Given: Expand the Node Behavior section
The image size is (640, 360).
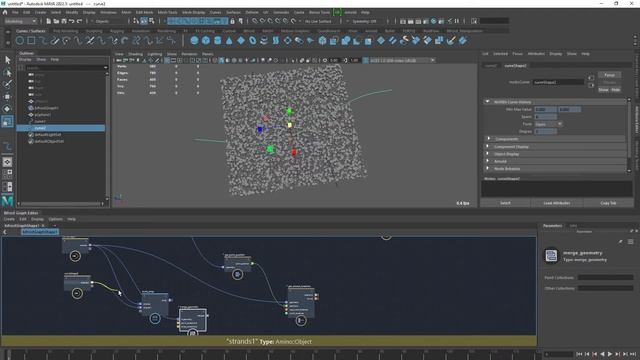Looking at the screenshot, I should [488, 169].
